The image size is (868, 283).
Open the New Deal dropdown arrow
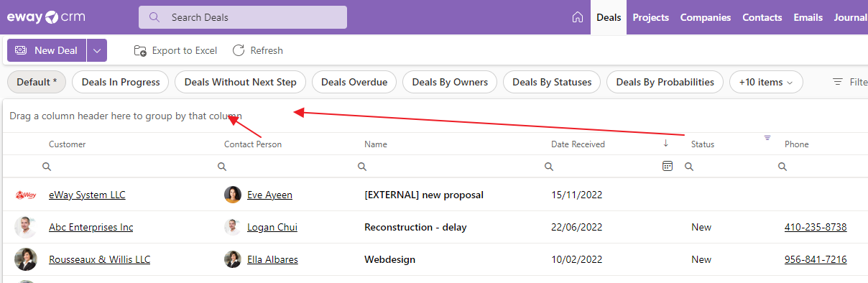tap(97, 50)
